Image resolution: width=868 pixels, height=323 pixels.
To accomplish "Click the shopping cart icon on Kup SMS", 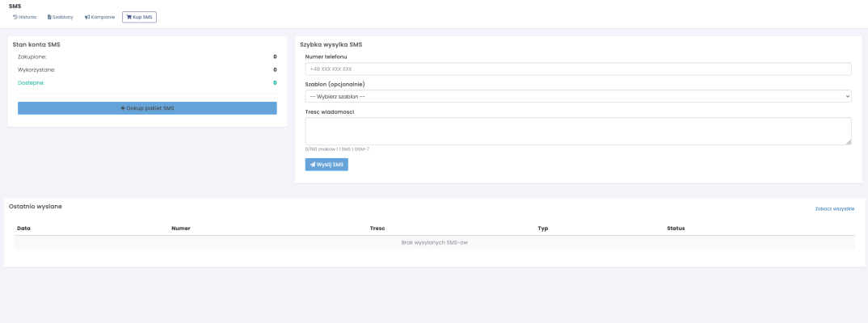I will (x=129, y=17).
